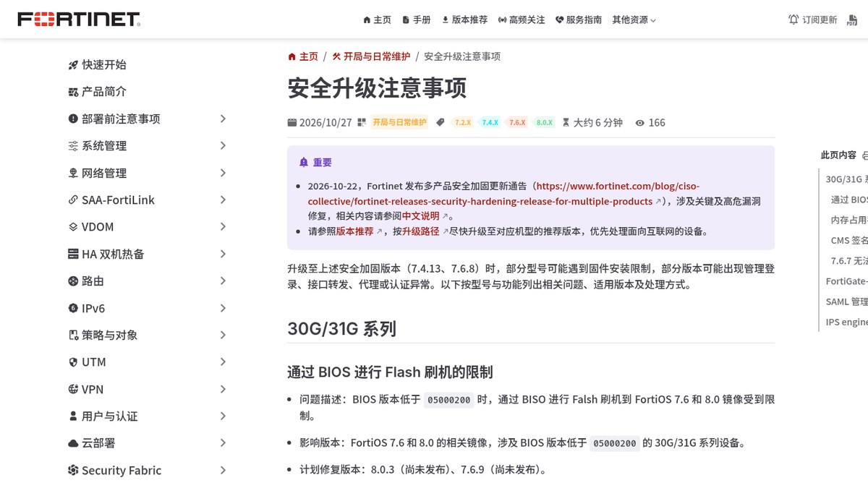Click the globe icon beside VPN
The image size is (868, 488).
click(73, 390)
